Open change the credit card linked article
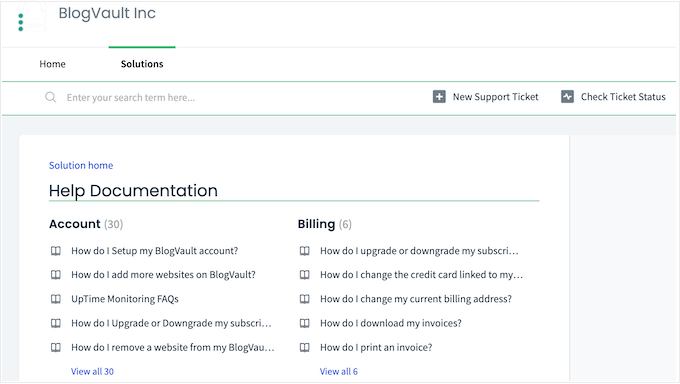 coord(421,275)
